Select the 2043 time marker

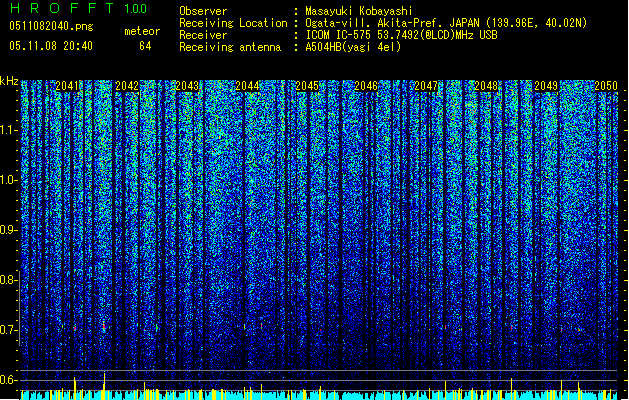pos(187,86)
